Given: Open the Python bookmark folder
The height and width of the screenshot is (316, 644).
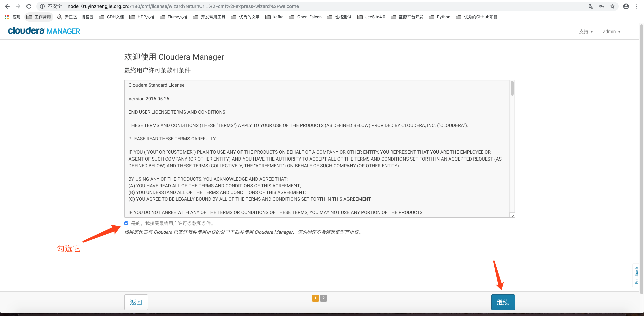Looking at the screenshot, I should pyautogui.click(x=440, y=17).
